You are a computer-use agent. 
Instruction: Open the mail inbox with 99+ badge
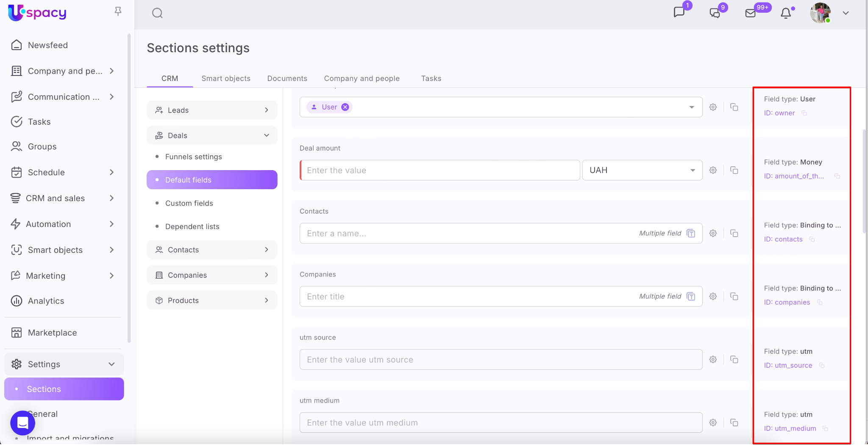[x=751, y=13]
